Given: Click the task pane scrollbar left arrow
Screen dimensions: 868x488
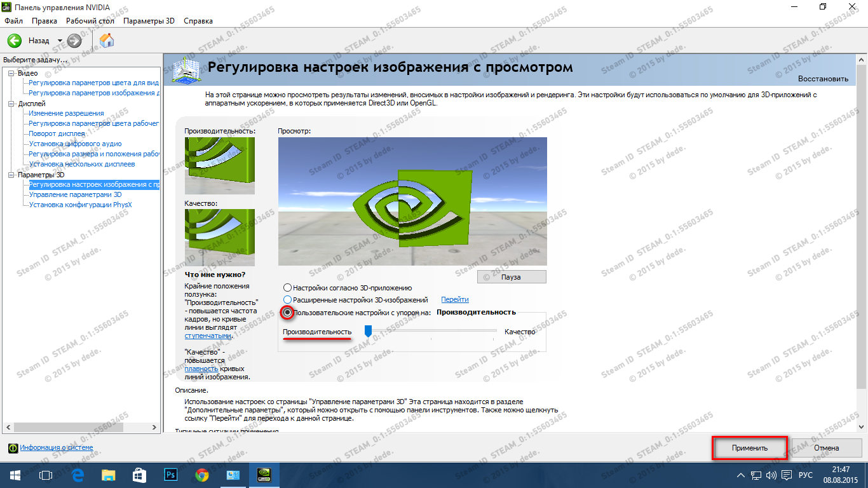Looking at the screenshot, I should 8,427.
